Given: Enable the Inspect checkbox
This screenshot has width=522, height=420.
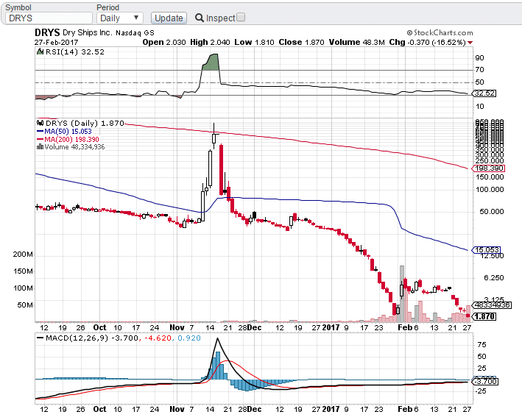Looking at the screenshot, I should point(241,17).
